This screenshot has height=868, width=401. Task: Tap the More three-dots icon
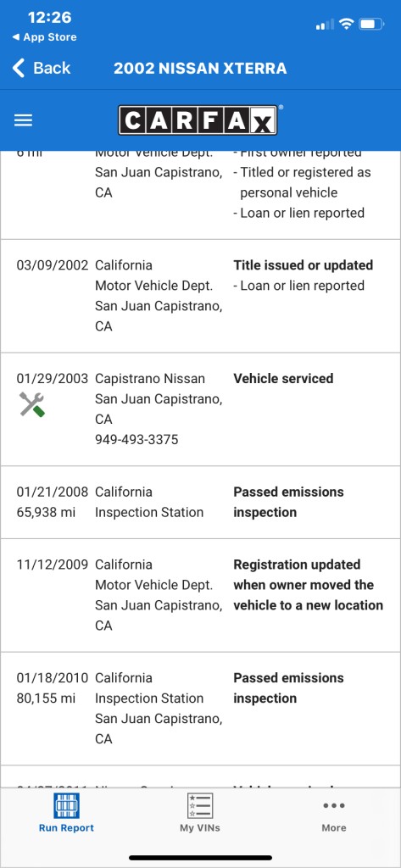click(334, 805)
